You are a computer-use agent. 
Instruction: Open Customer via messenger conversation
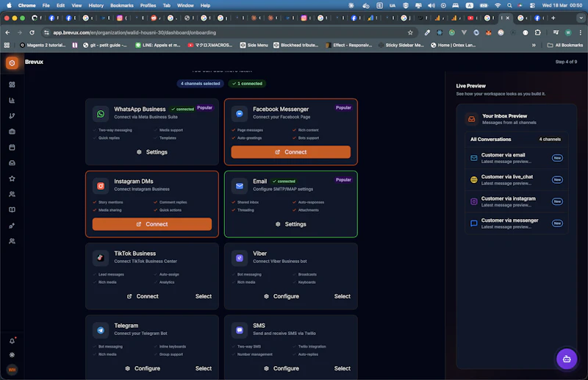517,223
